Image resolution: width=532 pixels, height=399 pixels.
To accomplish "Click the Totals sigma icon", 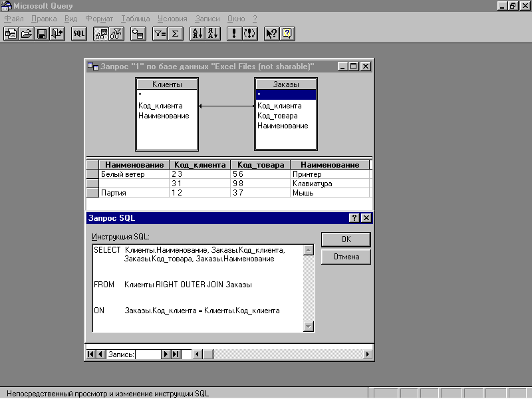I will pyautogui.click(x=176, y=34).
